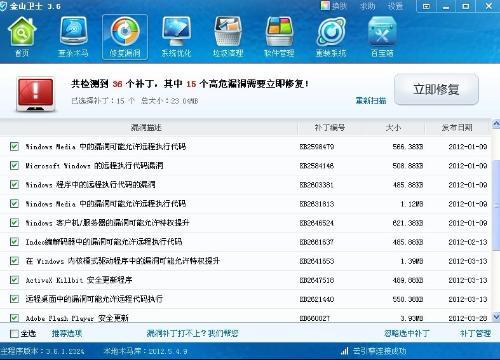Tick the 全选 select-all checkbox
The height and width of the screenshot is (360, 500).
click(x=14, y=333)
